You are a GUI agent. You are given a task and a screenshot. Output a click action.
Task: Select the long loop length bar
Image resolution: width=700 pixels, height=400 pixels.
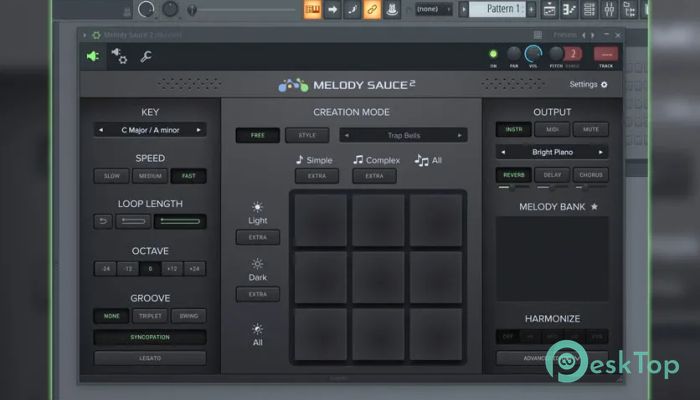tap(180, 221)
